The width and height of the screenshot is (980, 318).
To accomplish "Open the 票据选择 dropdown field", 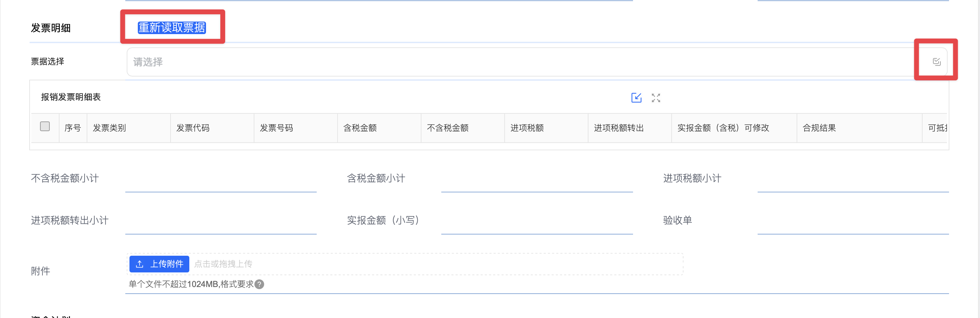I will point(537,62).
